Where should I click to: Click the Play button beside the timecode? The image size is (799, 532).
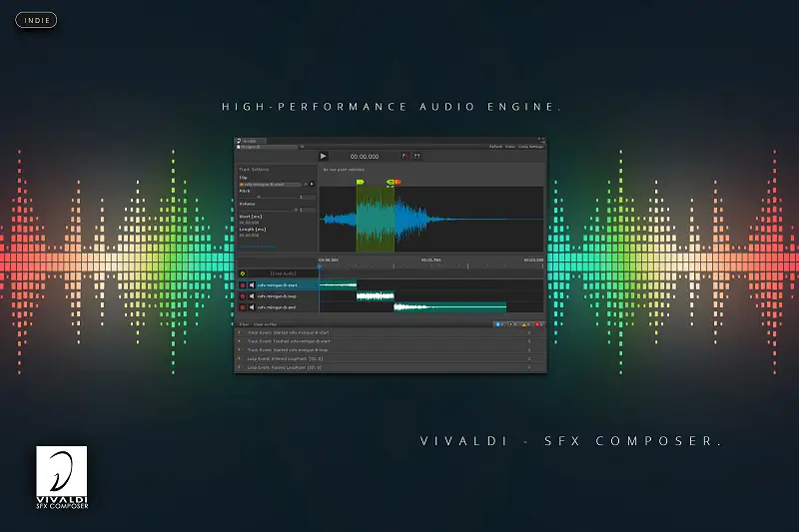click(x=323, y=157)
